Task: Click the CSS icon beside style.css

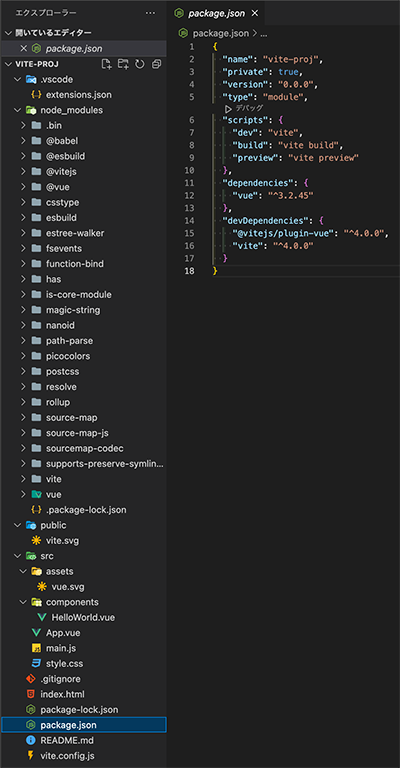Action: click(36, 664)
